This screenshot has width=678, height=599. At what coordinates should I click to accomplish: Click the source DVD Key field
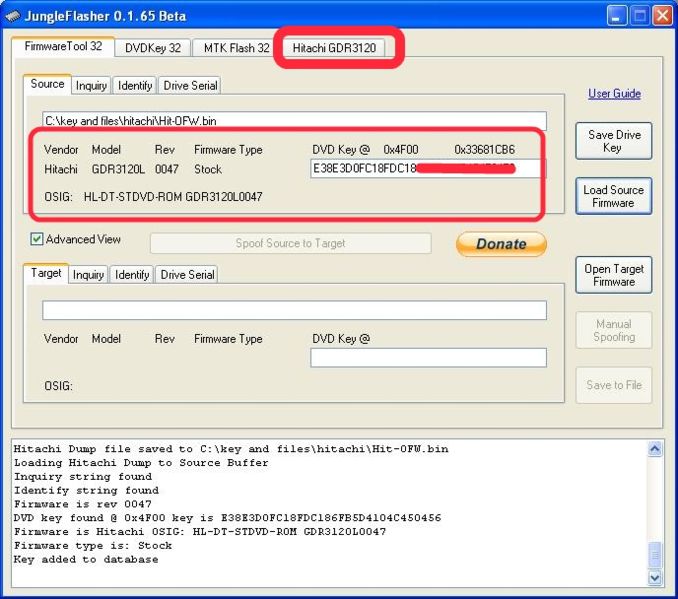[x=428, y=169]
